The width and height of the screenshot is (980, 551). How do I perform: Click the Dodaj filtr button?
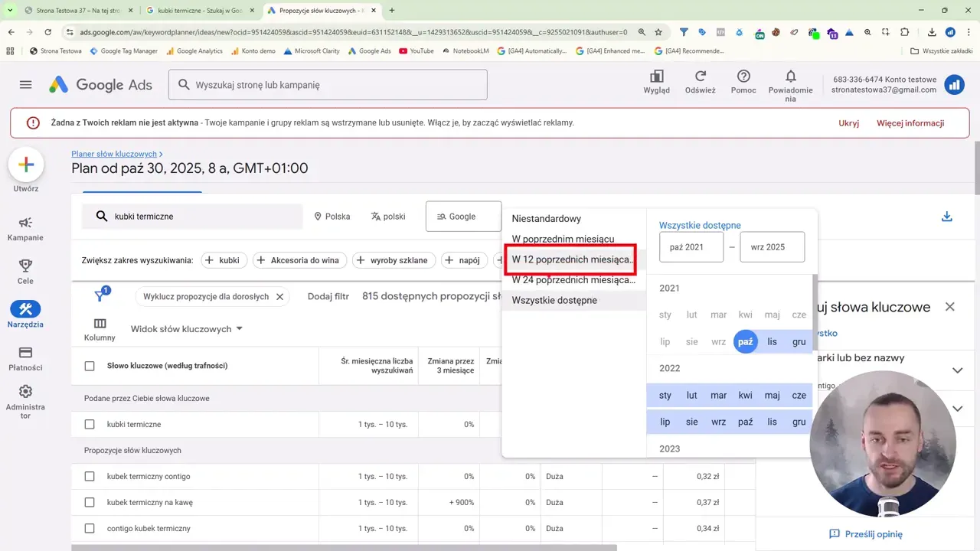point(328,297)
